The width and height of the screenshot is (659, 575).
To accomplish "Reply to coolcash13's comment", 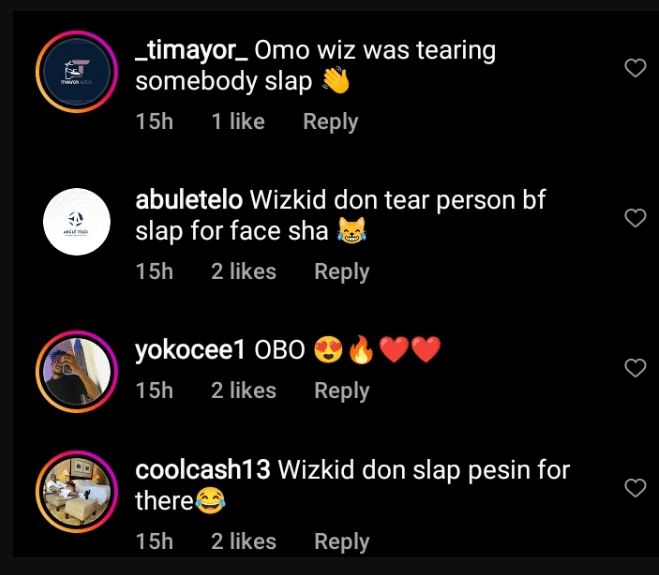I will (342, 542).
